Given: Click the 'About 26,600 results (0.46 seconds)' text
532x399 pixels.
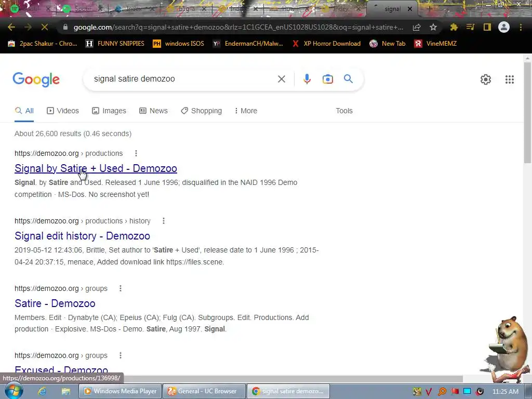Looking at the screenshot, I should (x=73, y=134).
